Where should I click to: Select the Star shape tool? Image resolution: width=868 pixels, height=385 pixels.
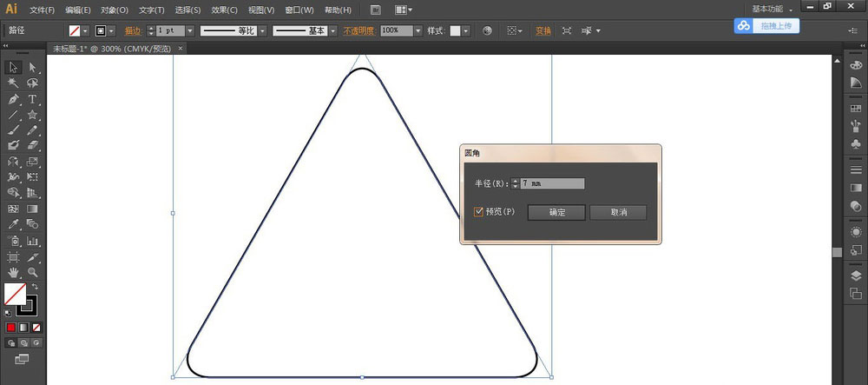point(32,115)
